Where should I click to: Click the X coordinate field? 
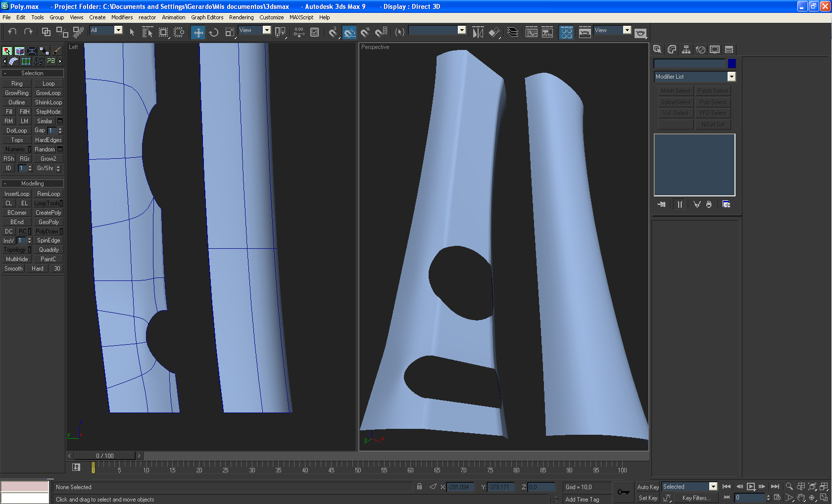pyautogui.click(x=460, y=487)
